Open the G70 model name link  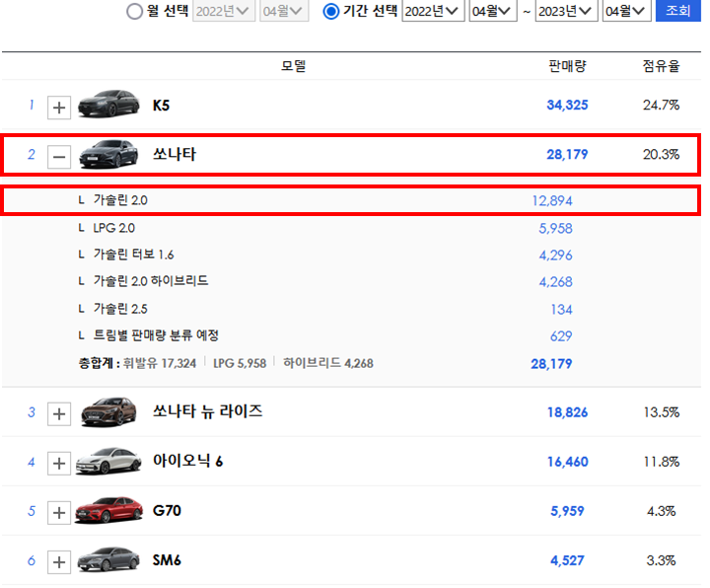point(167,510)
